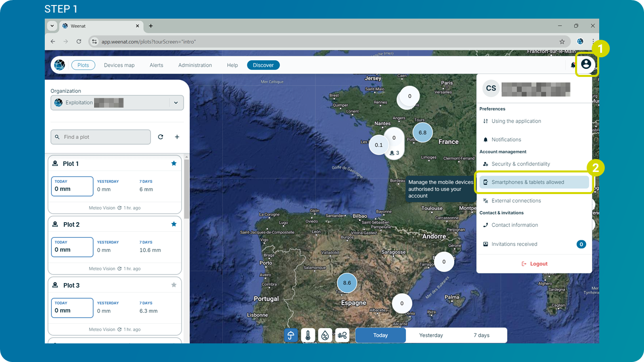The image size is (644, 362).
Task: Click Plot 1 location pin icon
Action: tap(55, 163)
